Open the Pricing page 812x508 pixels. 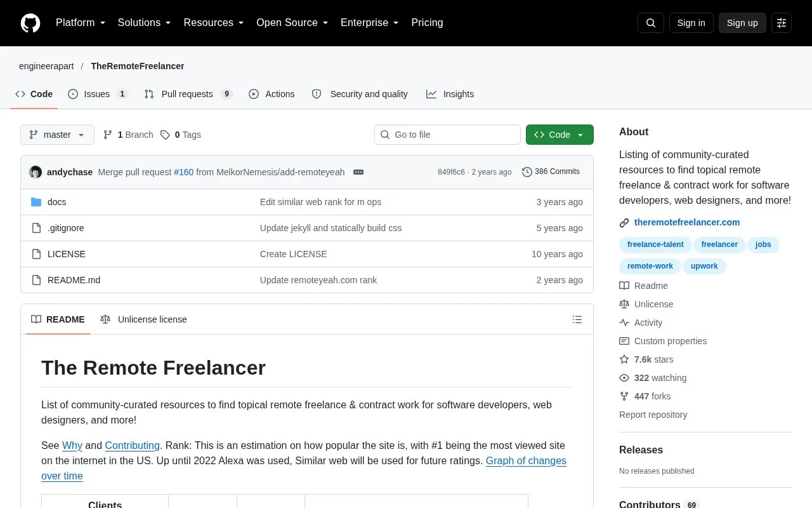pos(427,23)
